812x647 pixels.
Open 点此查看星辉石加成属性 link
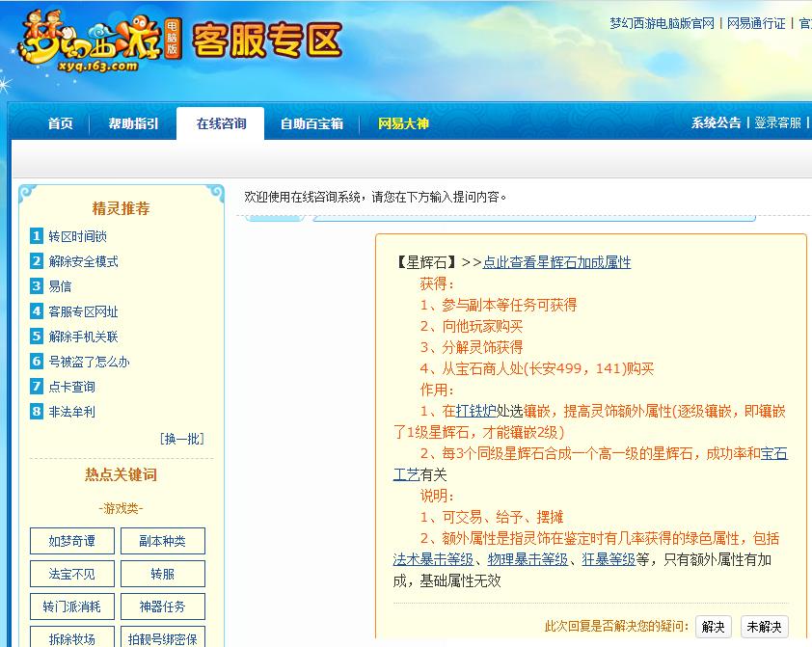(556, 262)
